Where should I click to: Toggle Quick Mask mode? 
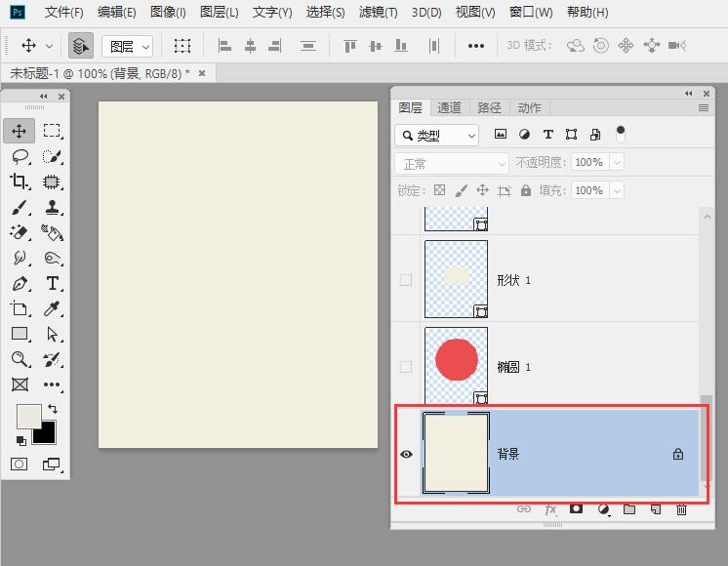tap(20, 464)
